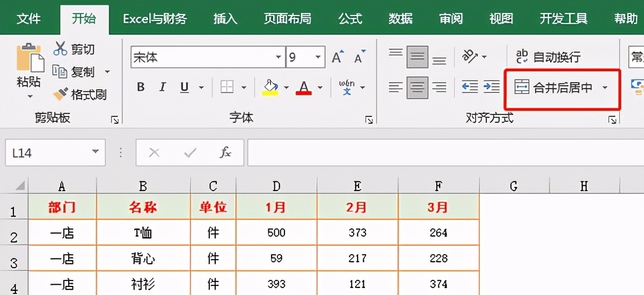
Task: Switch to Excel与财务 tab
Action: (155, 19)
